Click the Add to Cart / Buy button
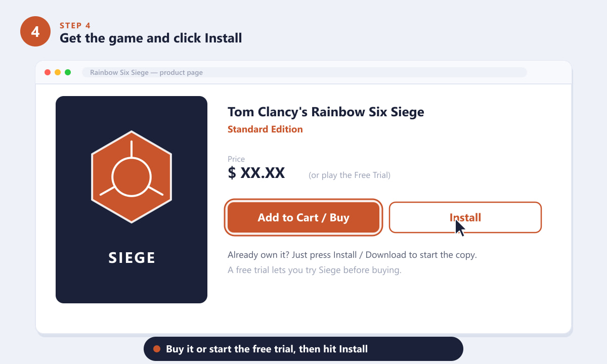 point(303,217)
